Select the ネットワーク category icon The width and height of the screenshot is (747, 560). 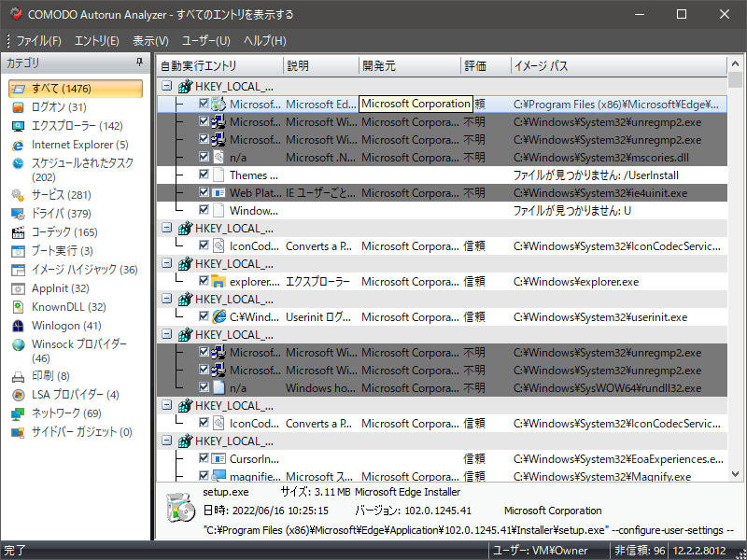tap(18, 413)
